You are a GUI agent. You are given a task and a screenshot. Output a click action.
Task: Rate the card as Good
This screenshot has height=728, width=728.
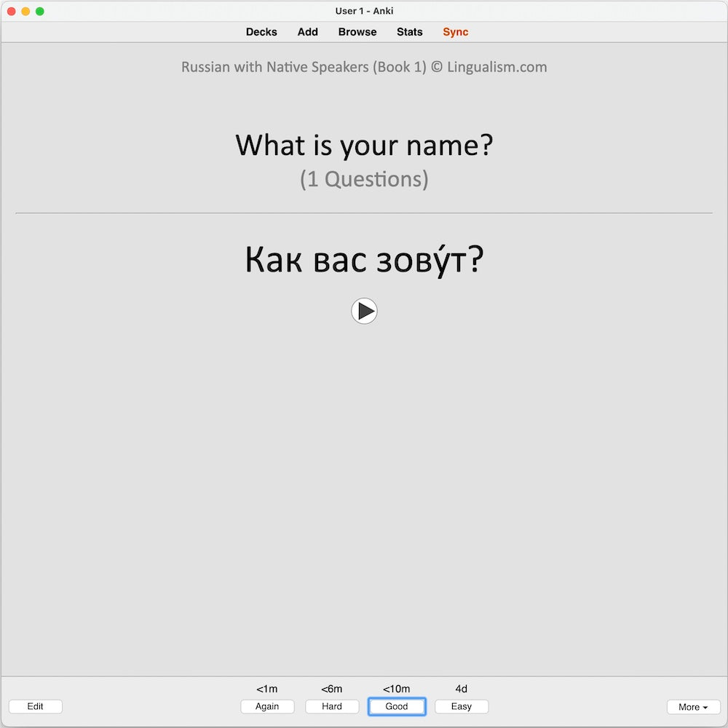coord(397,706)
